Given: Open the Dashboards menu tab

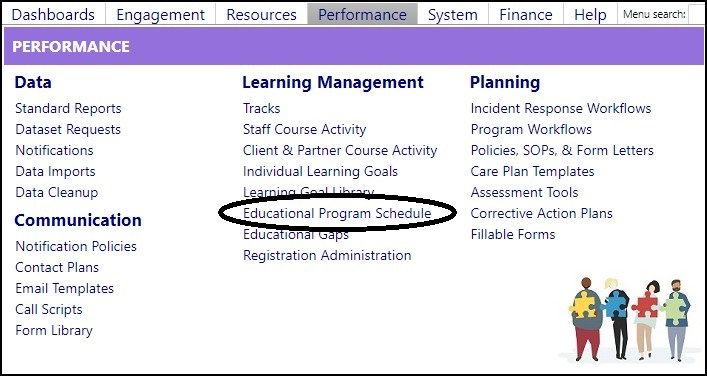Looking at the screenshot, I should 53,14.
